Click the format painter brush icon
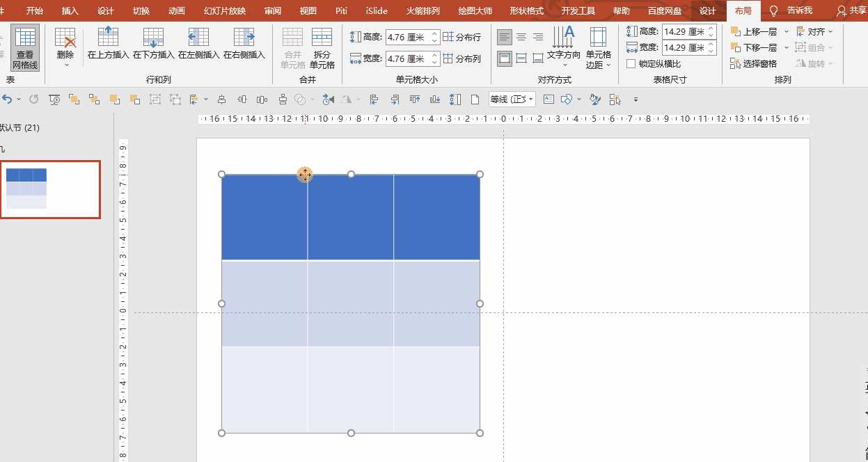The image size is (868, 462). (x=594, y=99)
